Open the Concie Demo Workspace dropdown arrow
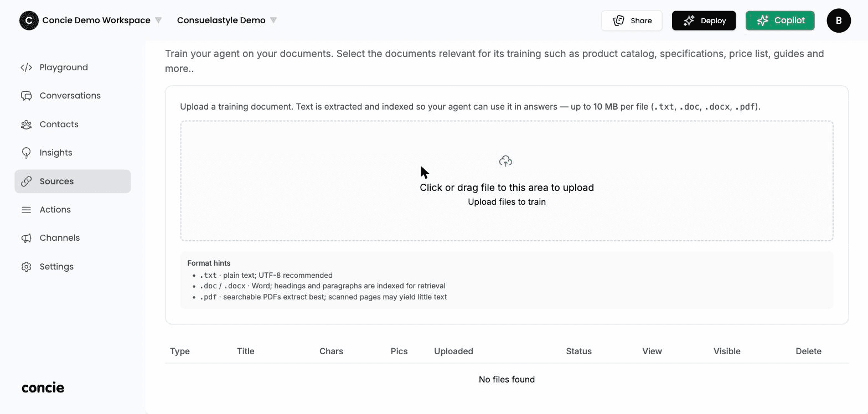Image resolution: width=868 pixels, height=414 pixels. 158,20
